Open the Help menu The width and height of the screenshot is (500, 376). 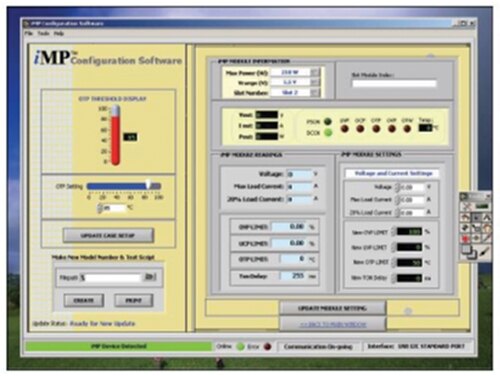pos(59,33)
